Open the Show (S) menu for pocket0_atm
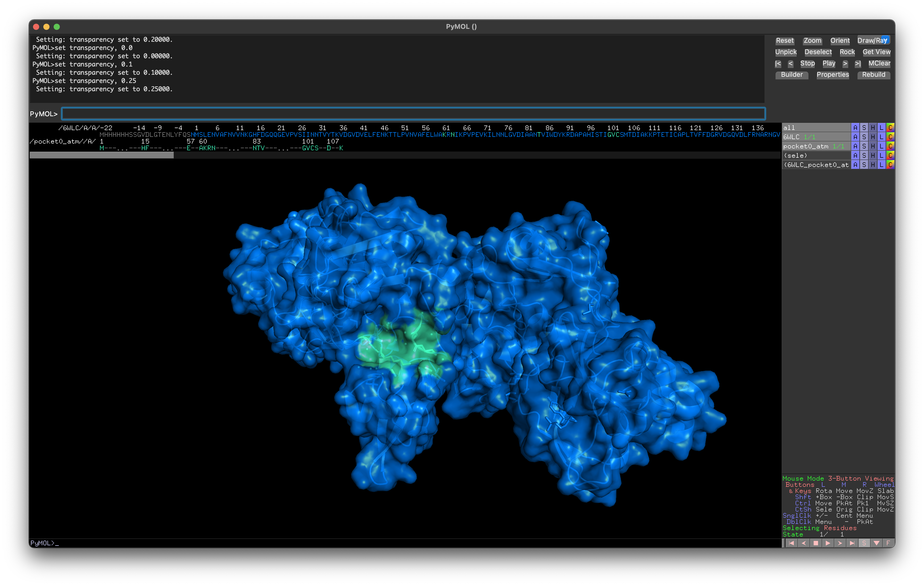This screenshot has width=924, height=586. (864, 146)
